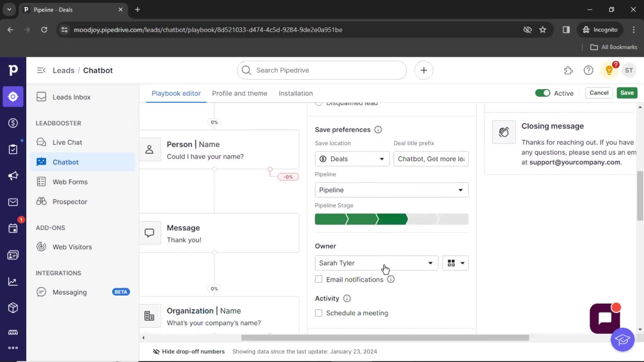Select fourth pipeline stage segment
The height and width of the screenshot is (362, 644).
(x=423, y=219)
